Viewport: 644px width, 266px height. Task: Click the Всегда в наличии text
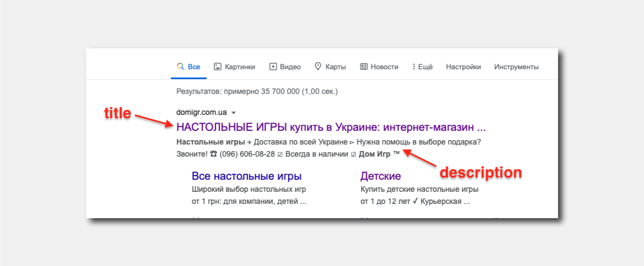pyautogui.click(x=316, y=154)
